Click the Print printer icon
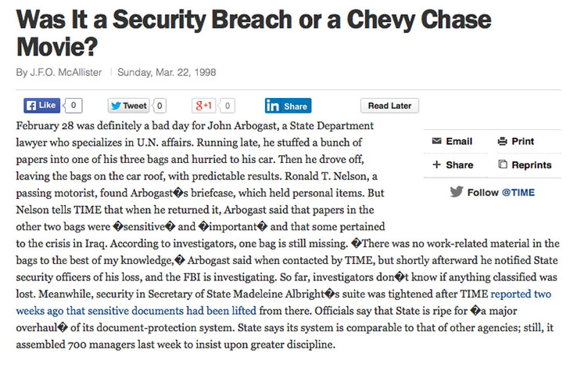 [x=503, y=142]
